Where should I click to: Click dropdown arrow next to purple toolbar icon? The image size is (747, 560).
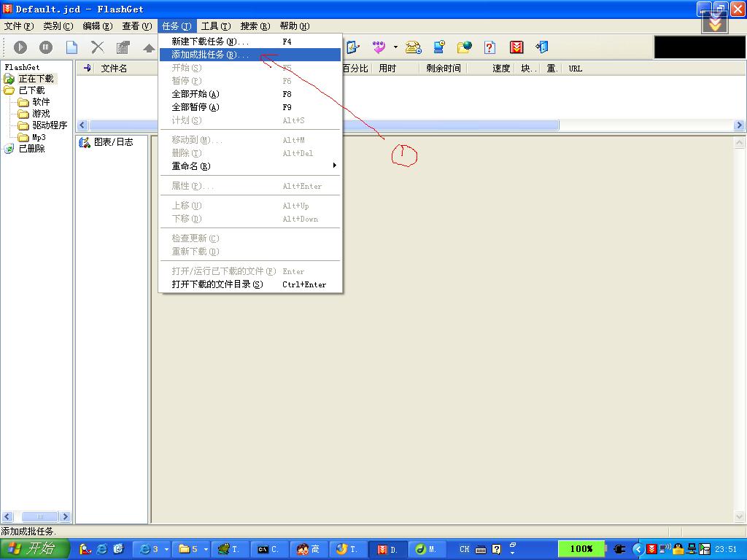click(x=396, y=47)
